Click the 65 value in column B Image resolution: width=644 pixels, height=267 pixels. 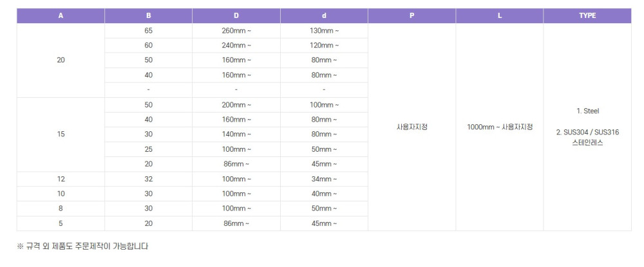[149, 30]
